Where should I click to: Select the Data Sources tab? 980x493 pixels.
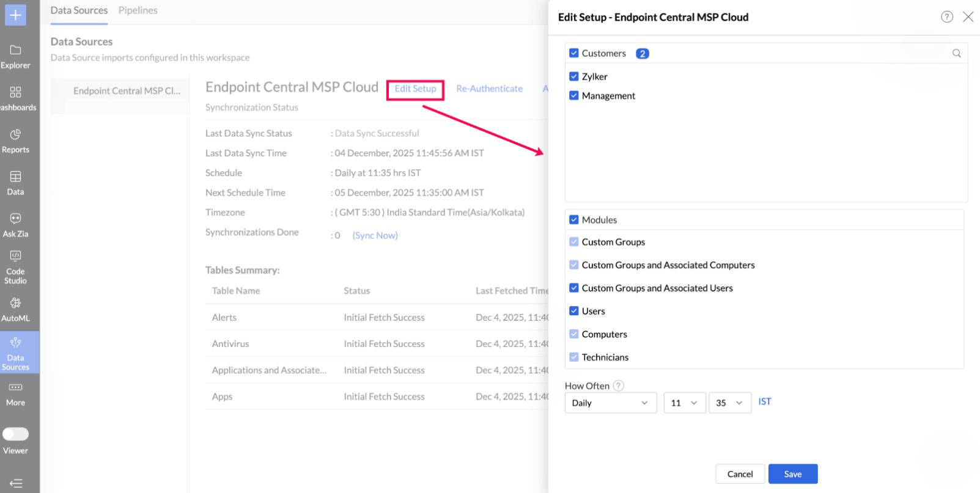[x=79, y=10]
